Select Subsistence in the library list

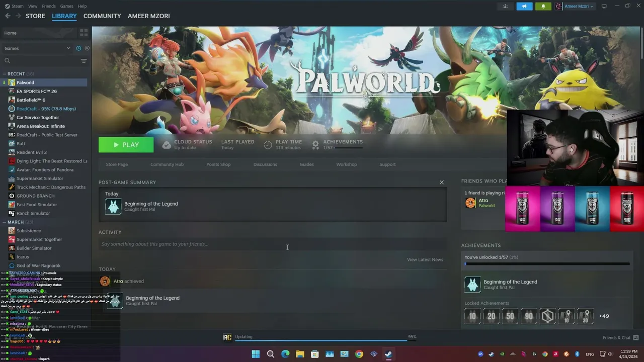coord(29,231)
